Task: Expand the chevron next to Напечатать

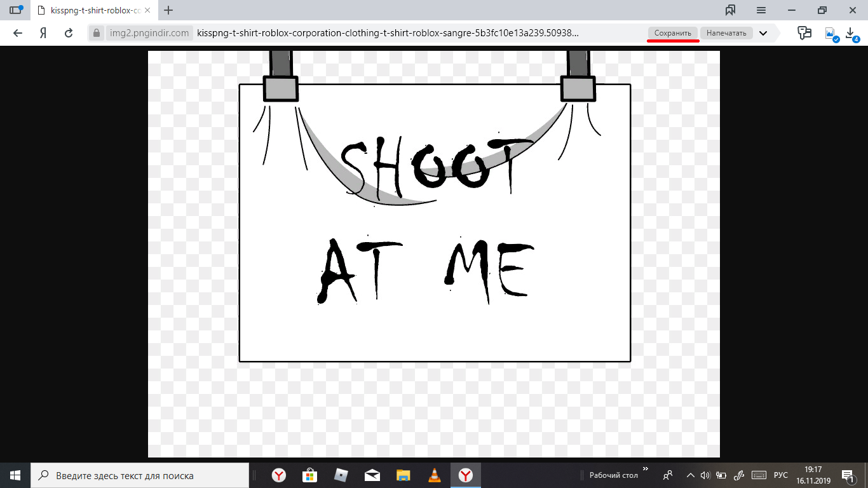Action: 763,33
